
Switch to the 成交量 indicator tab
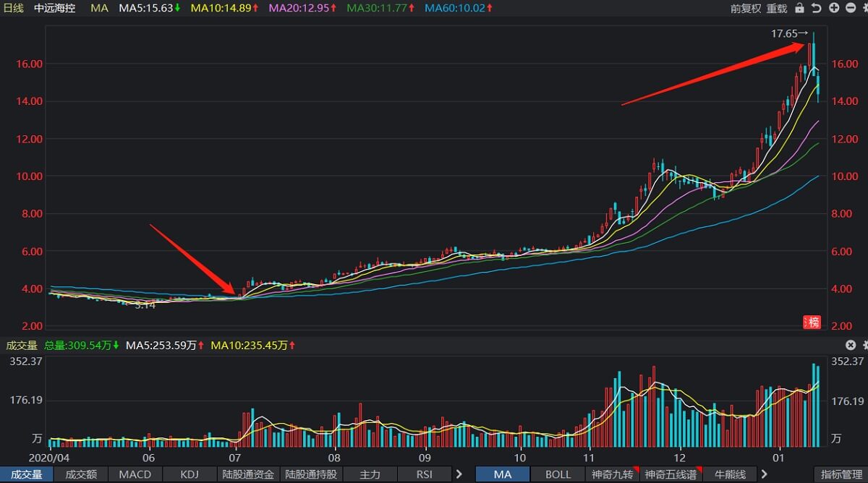[x=25, y=474]
